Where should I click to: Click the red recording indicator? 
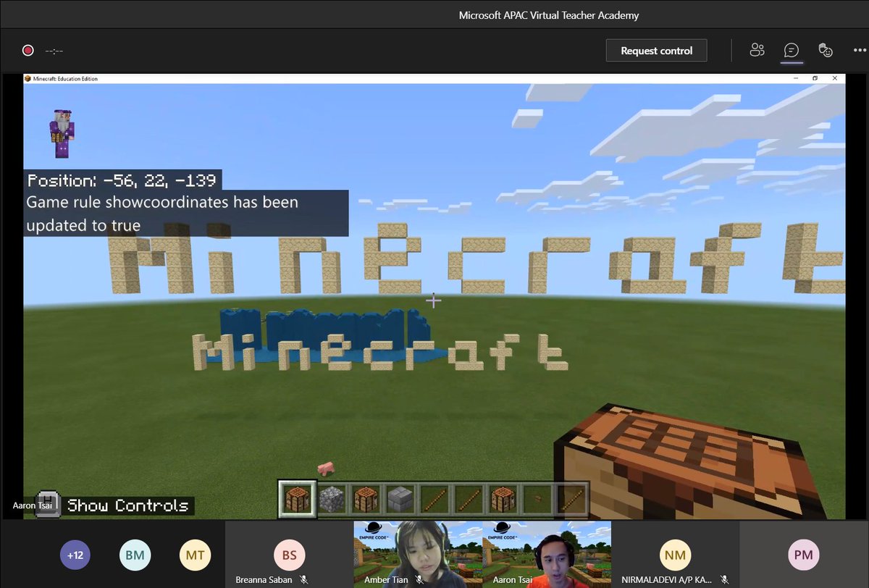28,51
